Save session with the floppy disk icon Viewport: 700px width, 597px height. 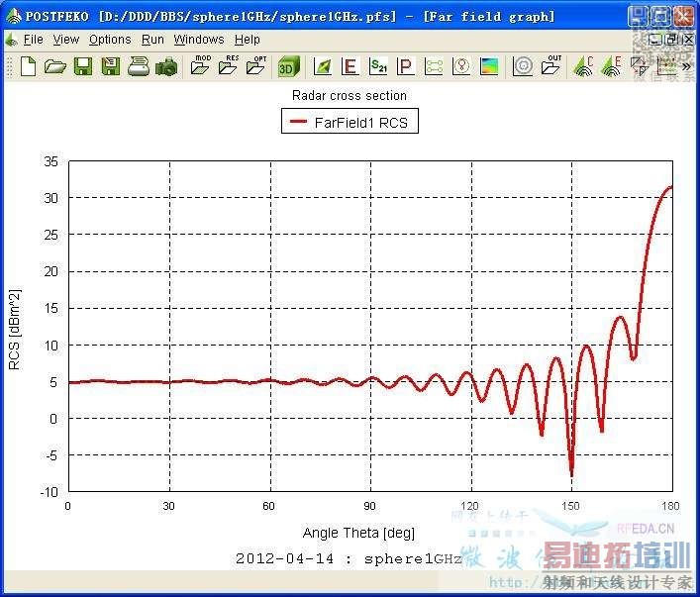[83, 67]
